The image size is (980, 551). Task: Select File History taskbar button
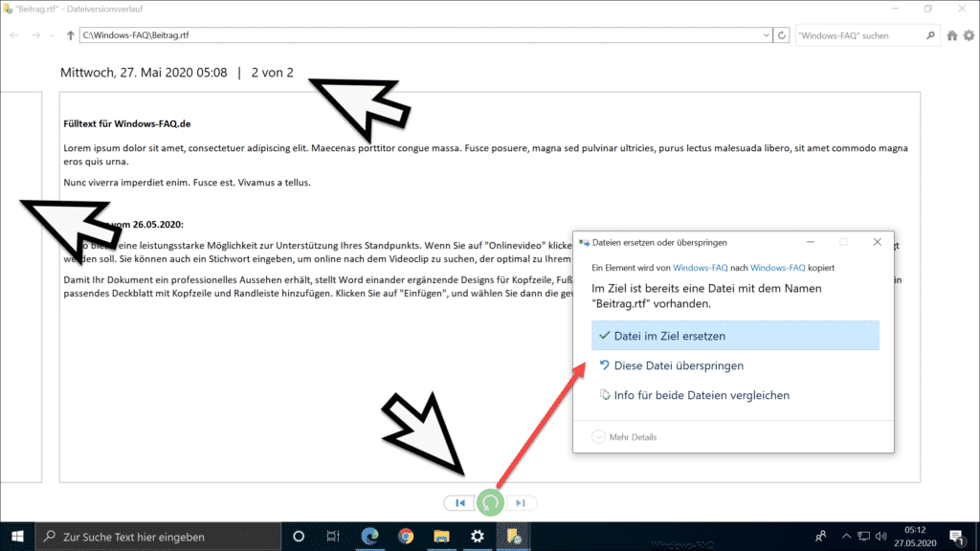513,537
